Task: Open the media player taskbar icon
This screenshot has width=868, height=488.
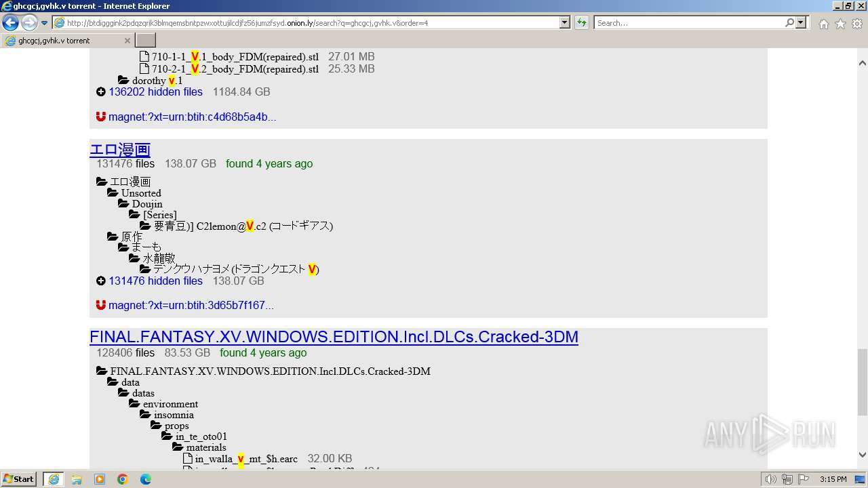Action: click(x=100, y=479)
